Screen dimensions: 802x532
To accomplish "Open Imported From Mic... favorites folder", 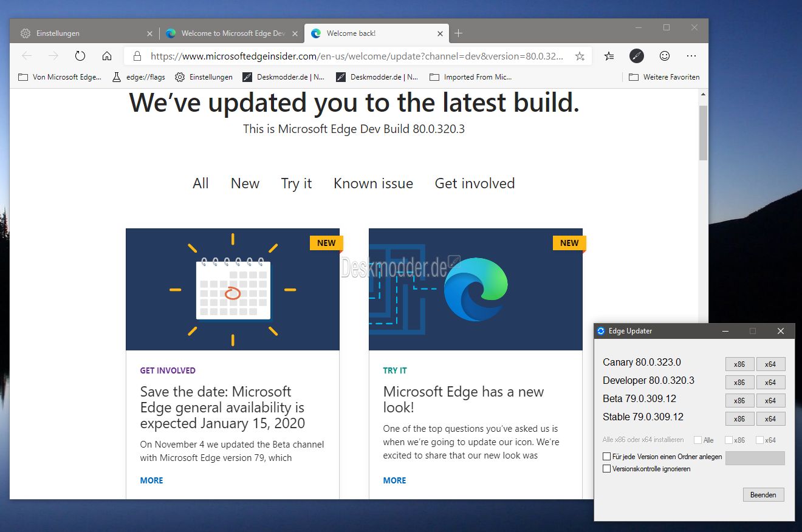I will [471, 77].
